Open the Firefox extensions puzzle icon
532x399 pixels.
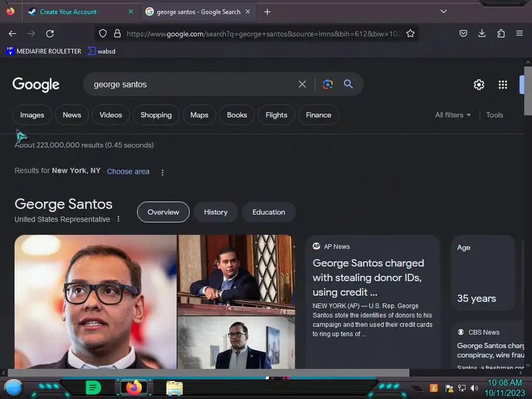(x=501, y=33)
